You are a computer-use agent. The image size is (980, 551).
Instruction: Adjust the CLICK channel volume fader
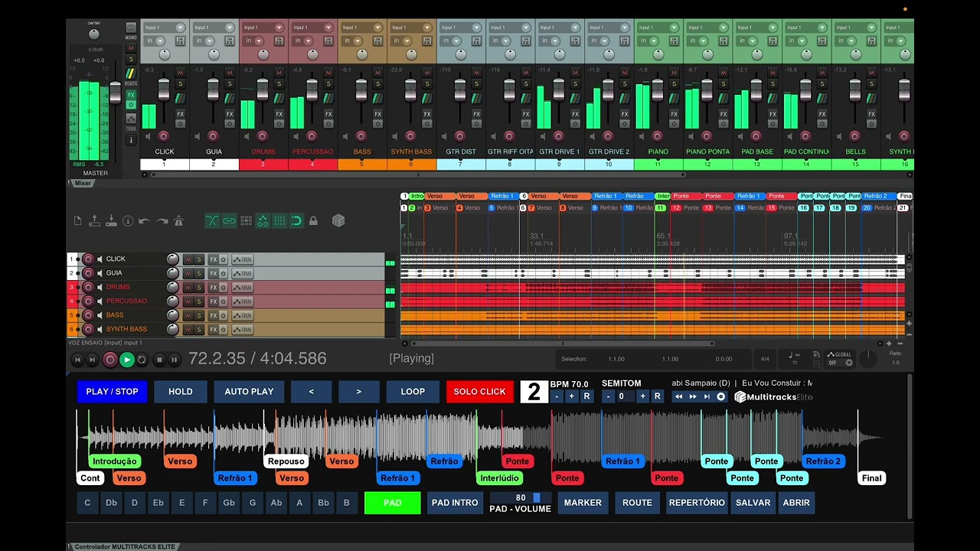click(164, 90)
